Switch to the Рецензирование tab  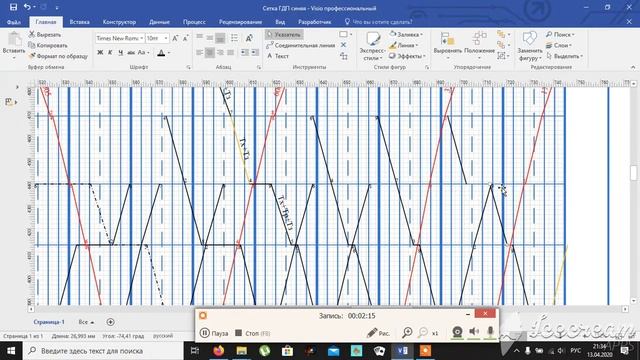[x=240, y=22]
